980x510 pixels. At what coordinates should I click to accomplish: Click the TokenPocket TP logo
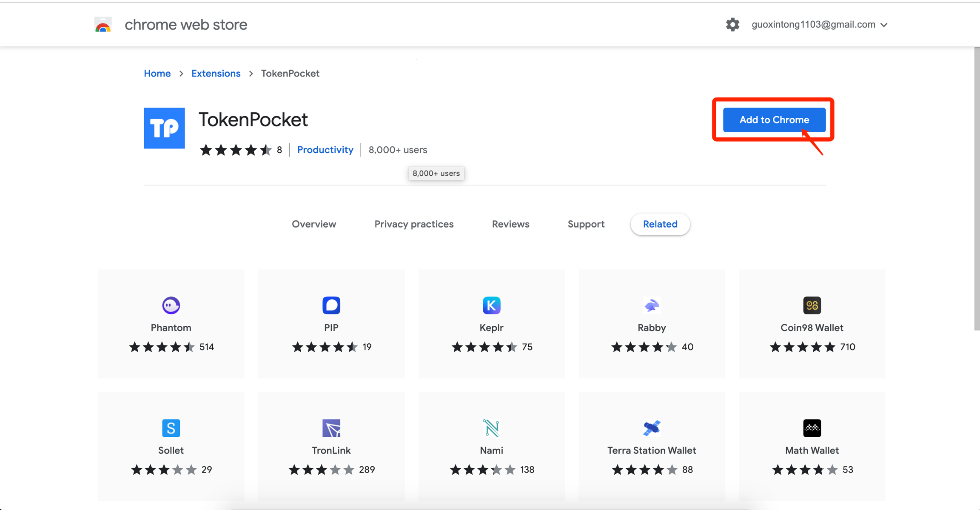[x=164, y=128]
